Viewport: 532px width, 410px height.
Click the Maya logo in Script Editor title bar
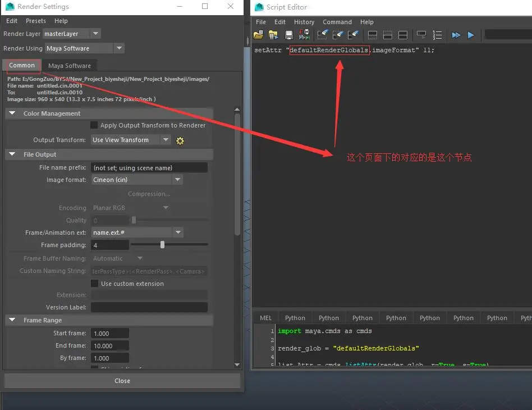259,7
